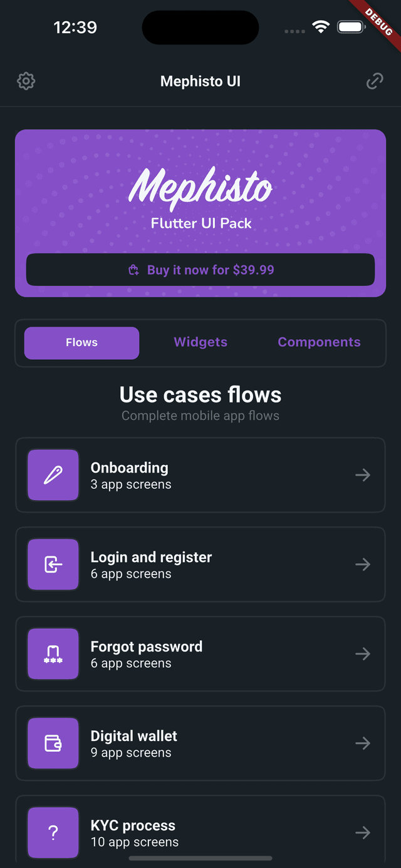Tap the Digital wallet icon tile
The width and height of the screenshot is (401, 868).
(53, 743)
